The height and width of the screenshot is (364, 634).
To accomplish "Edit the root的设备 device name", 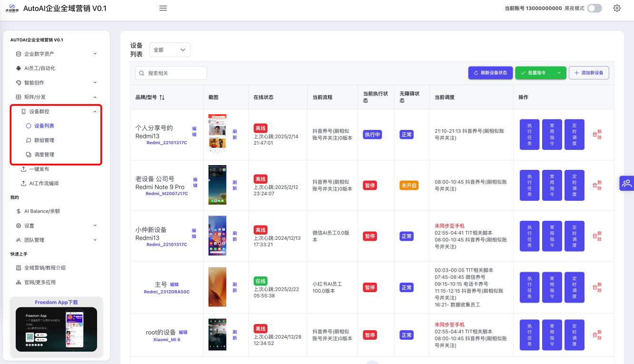I will (183, 332).
